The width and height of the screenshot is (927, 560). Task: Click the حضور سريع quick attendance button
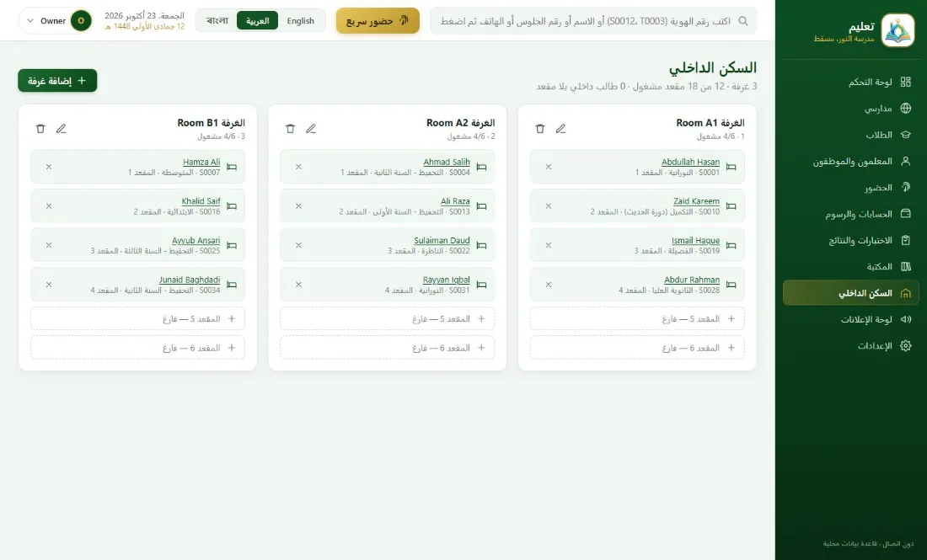point(378,21)
